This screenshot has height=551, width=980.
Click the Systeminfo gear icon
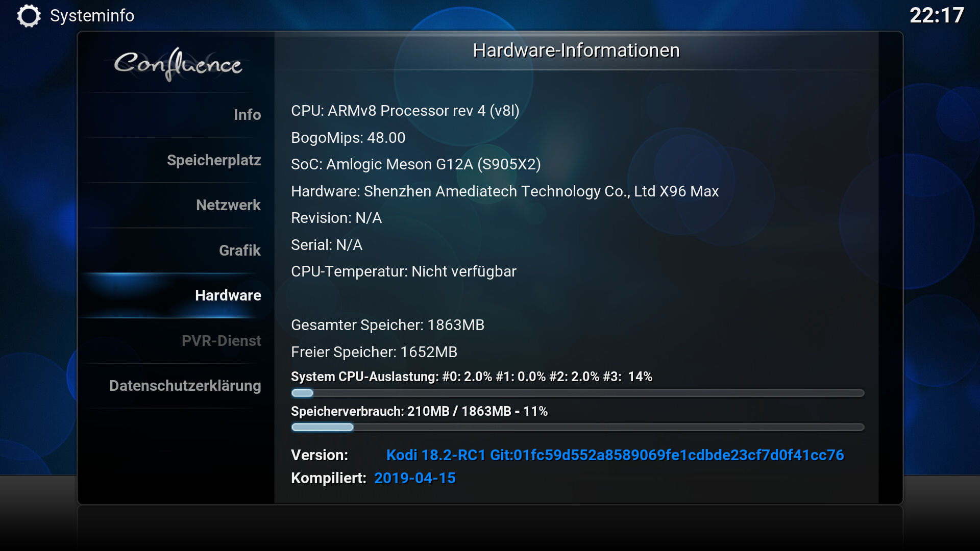pos(29,16)
